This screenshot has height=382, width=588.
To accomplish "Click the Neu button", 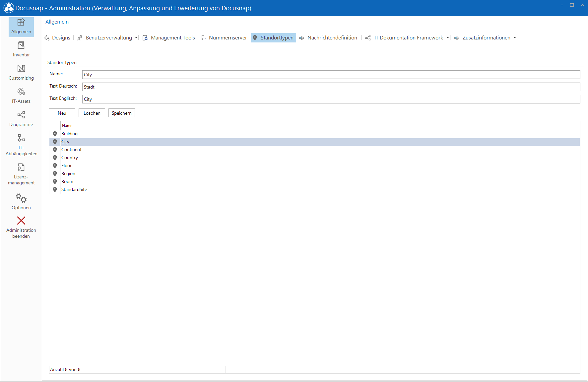I will pos(62,113).
